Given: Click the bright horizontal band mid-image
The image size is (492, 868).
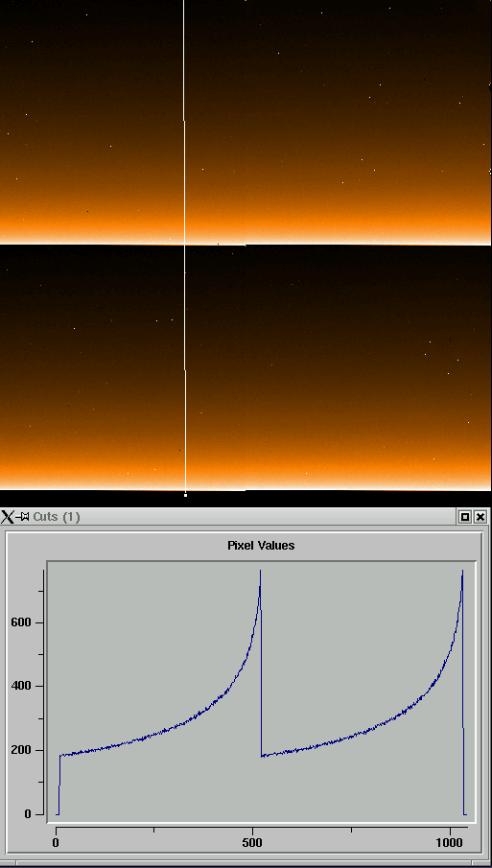Looking at the screenshot, I should [246, 235].
